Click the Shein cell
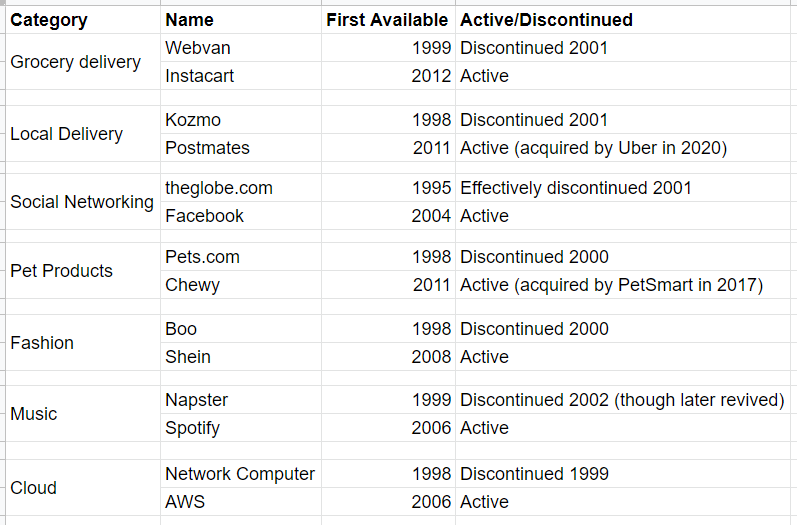The height and width of the screenshot is (525, 797). coord(241,357)
